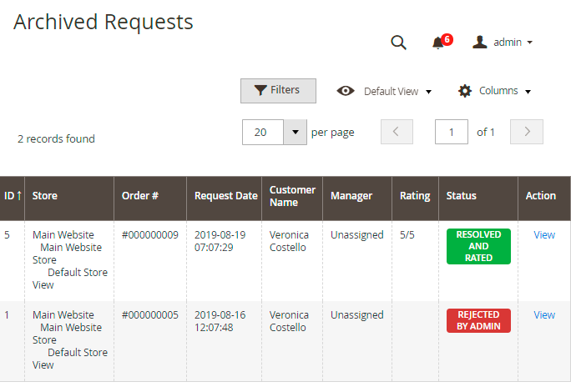Open the Filters funnel button
Image resolution: width=571 pixels, height=392 pixels.
[x=278, y=91]
